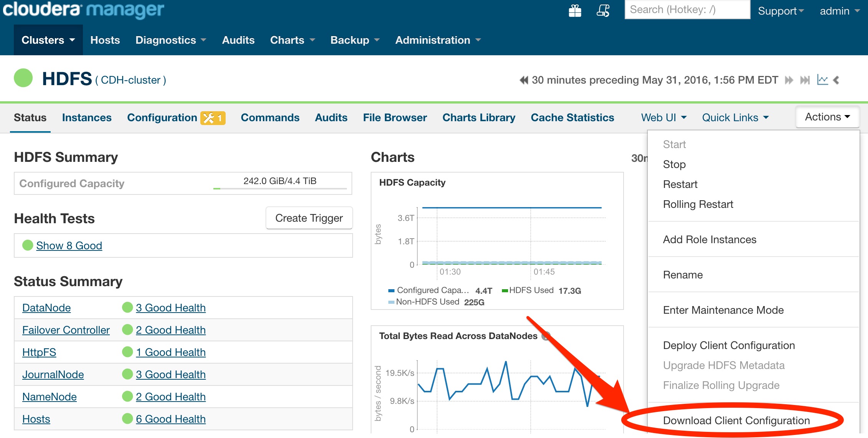Click the CDH-cluster link
This screenshot has width=868, height=438.
coord(130,80)
